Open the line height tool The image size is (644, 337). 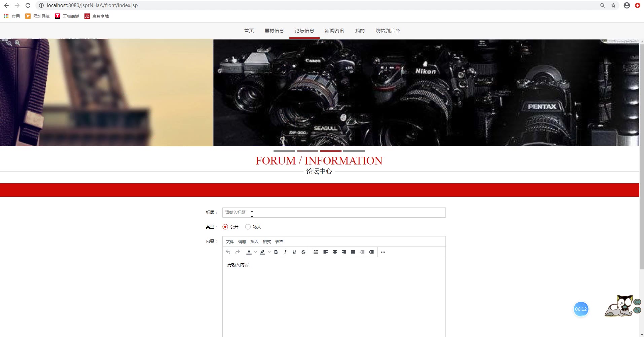point(316,252)
